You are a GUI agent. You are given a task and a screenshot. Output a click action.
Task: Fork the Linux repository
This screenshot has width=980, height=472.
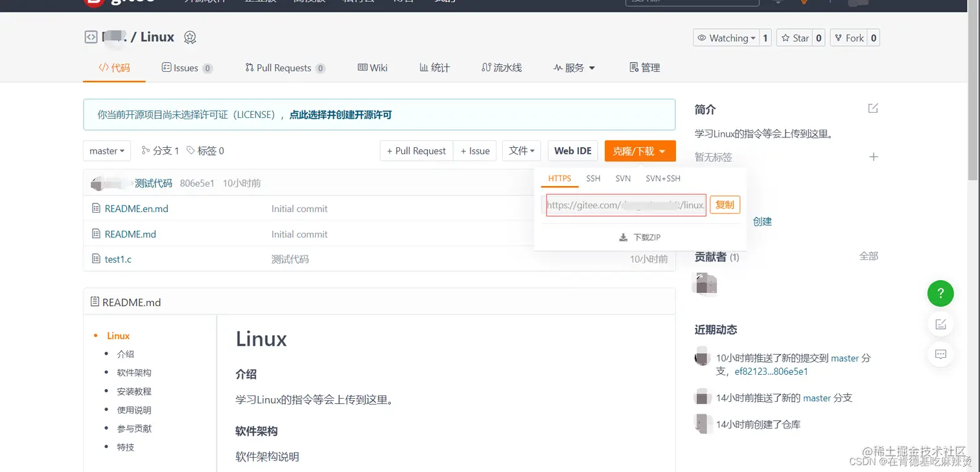849,38
